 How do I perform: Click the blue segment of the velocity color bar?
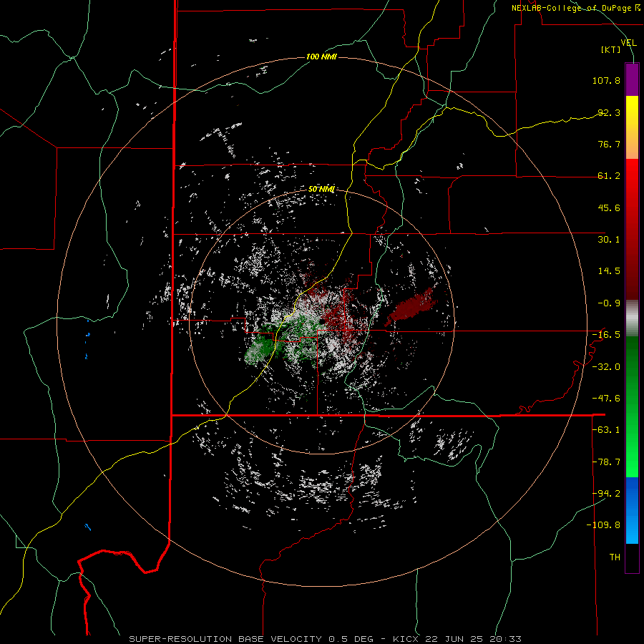click(632, 510)
